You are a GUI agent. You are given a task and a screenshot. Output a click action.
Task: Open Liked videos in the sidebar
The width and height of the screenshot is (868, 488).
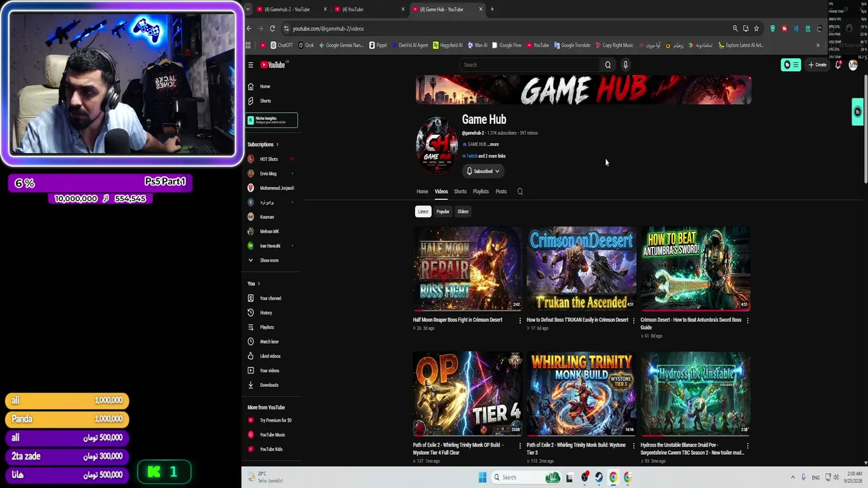271,357
